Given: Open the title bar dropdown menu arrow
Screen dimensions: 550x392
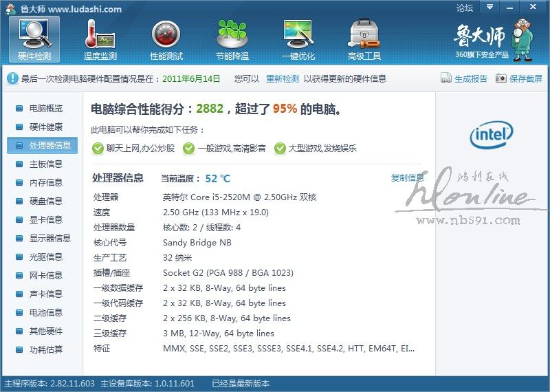Looking at the screenshot, I should pyautogui.click(x=489, y=7).
